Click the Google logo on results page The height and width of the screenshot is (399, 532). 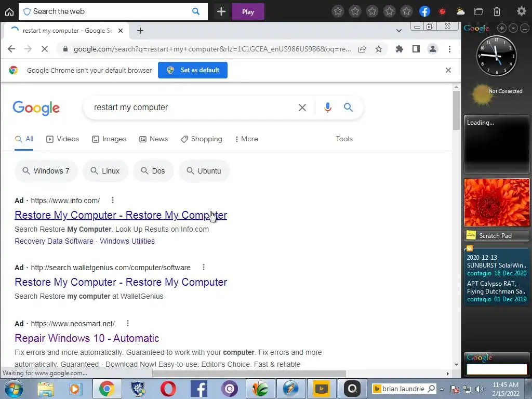(36, 108)
